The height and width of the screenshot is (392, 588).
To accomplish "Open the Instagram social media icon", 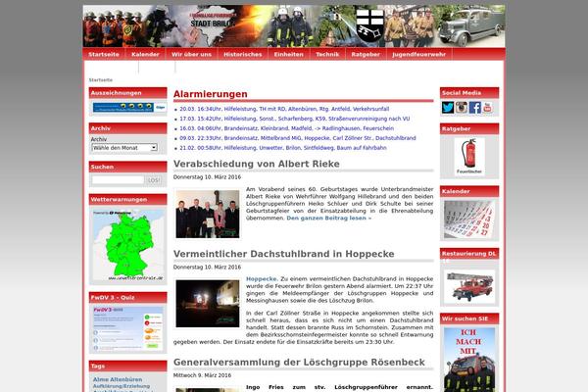I will (x=462, y=108).
